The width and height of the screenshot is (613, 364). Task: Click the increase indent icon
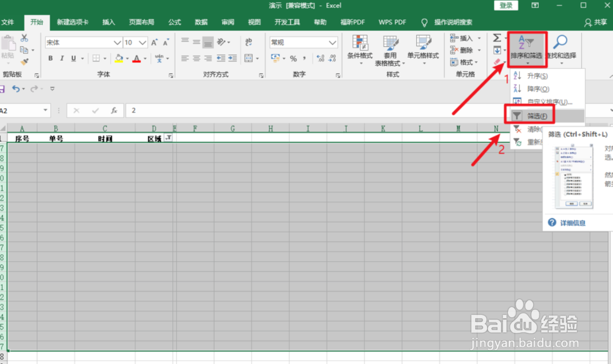(x=233, y=58)
